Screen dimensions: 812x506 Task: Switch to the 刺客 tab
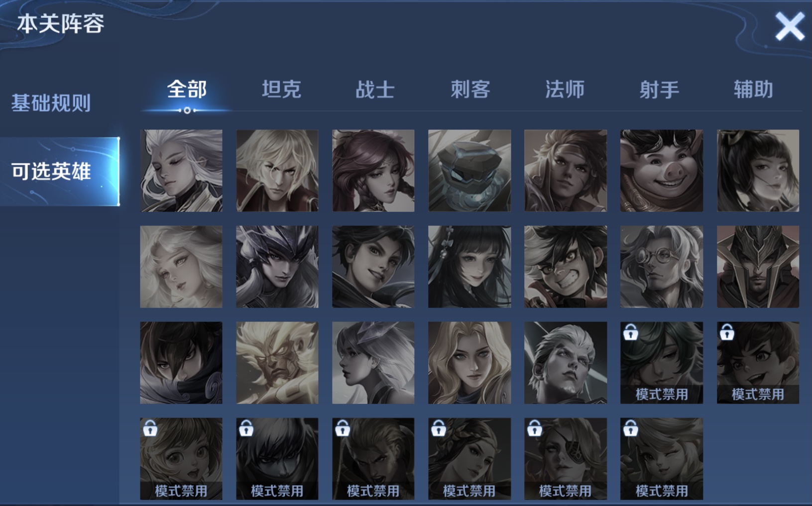click(x=470, y=90)
